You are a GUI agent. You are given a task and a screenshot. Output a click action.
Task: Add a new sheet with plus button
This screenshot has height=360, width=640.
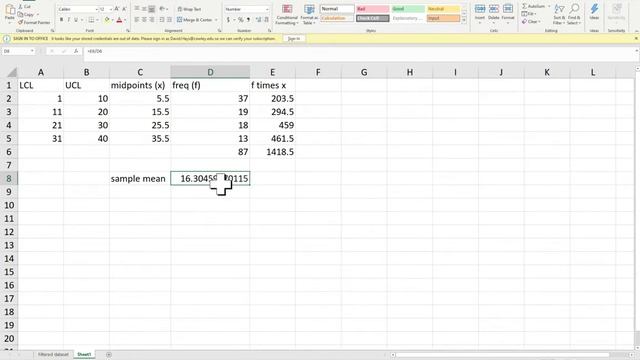pyautogui.click(x=109, y=355)
